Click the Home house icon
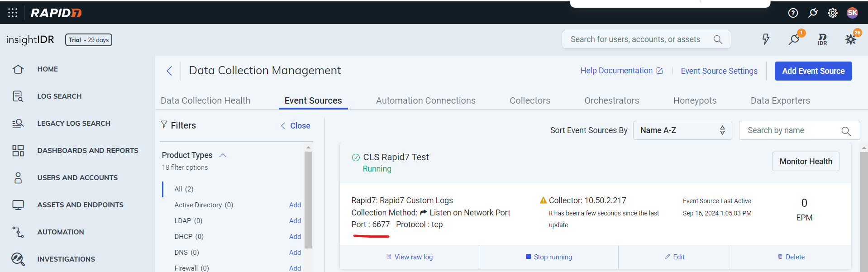 (x=18, y=69)
